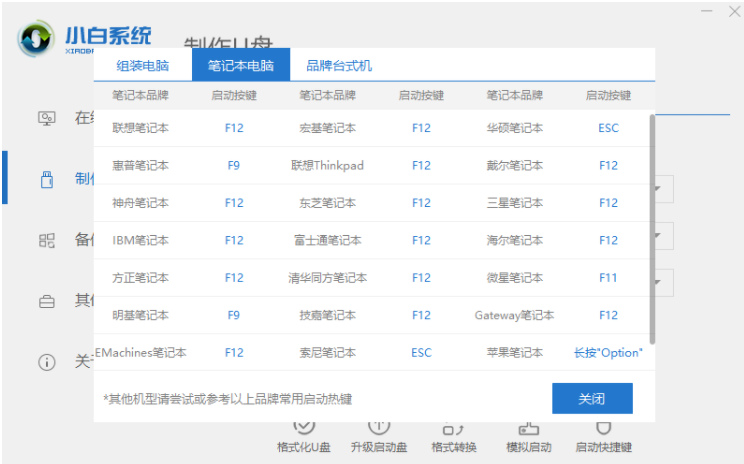Open the About info circle icon
The width and height of the screenshot is (744, 464).
point(46,362)
